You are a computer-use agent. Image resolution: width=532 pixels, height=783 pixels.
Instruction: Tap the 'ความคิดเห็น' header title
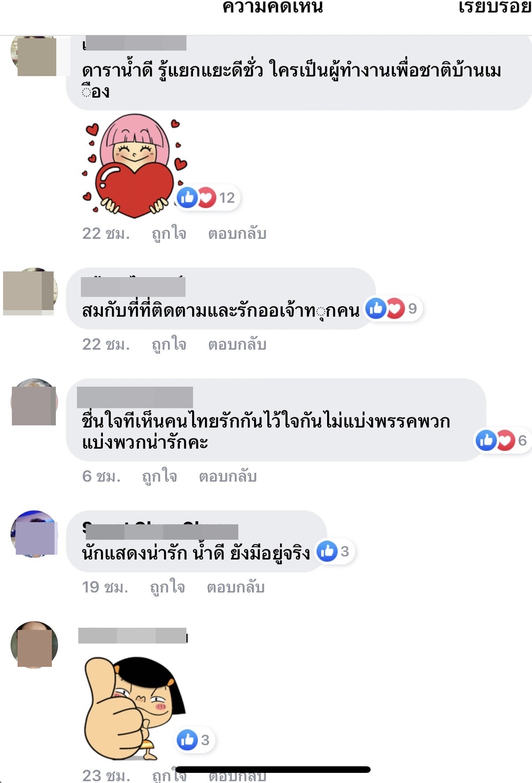tap(273, 7)
